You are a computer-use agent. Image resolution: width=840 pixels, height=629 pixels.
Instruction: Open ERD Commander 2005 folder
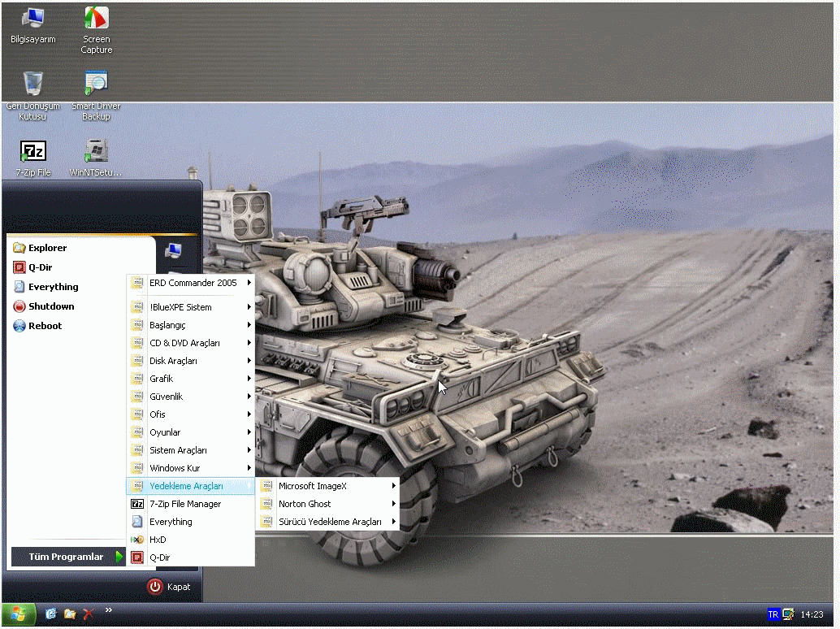click(x=190, y=282)
